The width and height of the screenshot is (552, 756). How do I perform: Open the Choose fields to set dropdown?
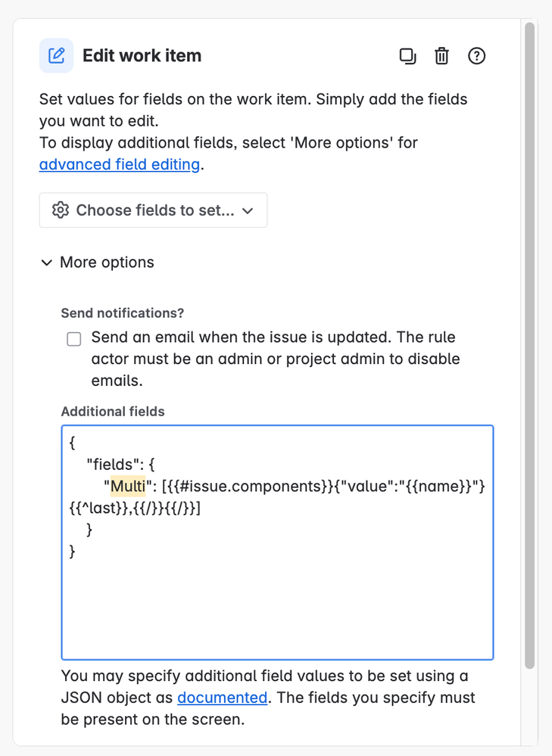click(151, 210)
